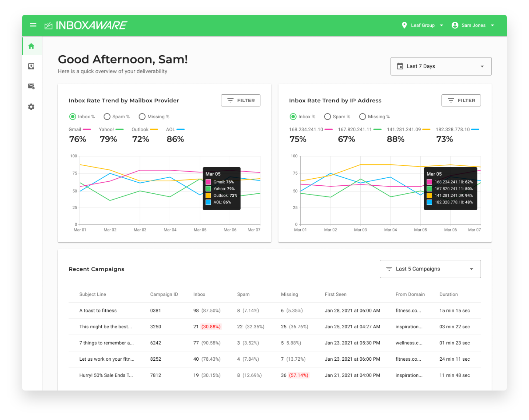Image resolution: width=529 pixels, height=420 pixels.
Task: Open the 'A toast to fitness' campaign row
Action: [98, 311]
